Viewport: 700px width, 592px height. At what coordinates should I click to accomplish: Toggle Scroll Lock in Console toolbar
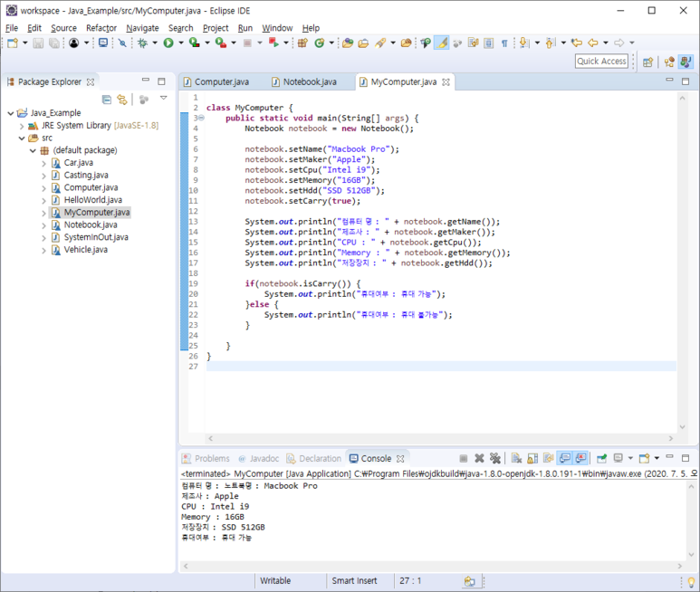[532, 458]
